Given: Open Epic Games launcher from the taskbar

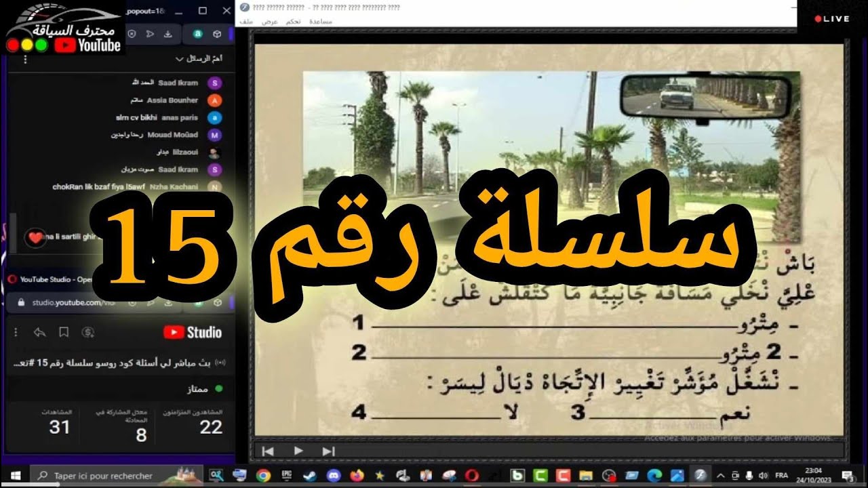Looking at the screenshot, I should [x=287, y=476].
